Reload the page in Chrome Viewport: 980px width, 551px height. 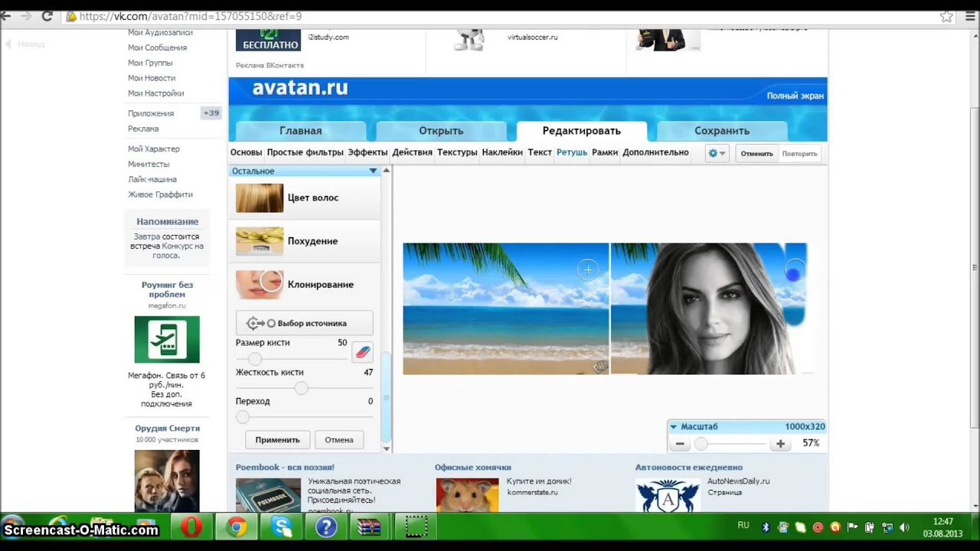[47, 16]
